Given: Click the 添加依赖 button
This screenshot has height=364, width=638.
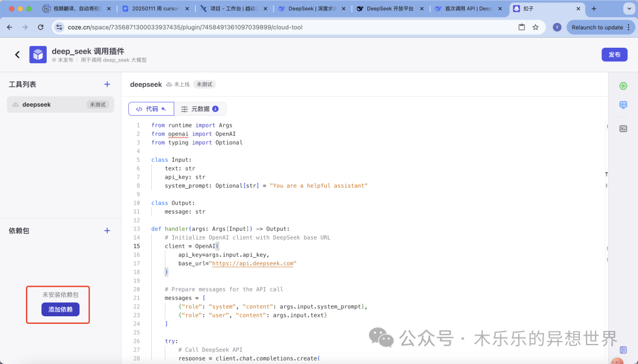Looking at the screenshot, I should [x=60, y=309].
